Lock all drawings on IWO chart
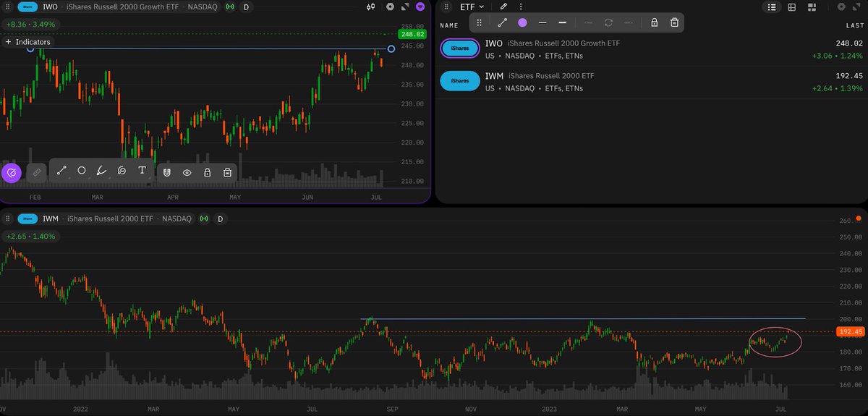Screen dimensions: 868x416 207,173
